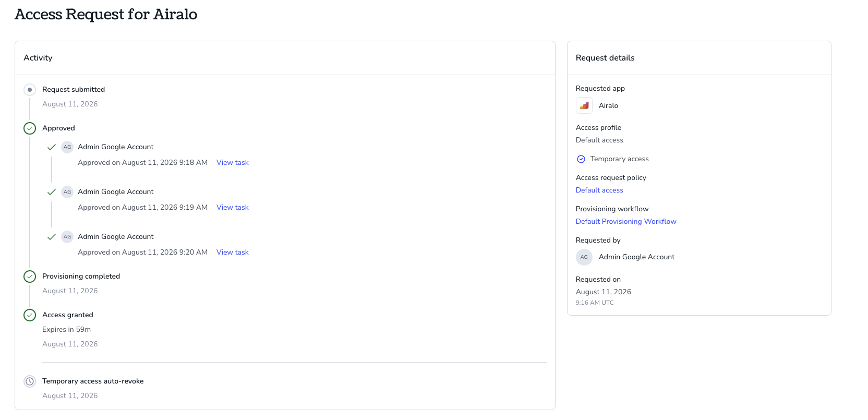
Task: Click Admin Google Account above the 9:18 AM approval
Action: (116, 147)
